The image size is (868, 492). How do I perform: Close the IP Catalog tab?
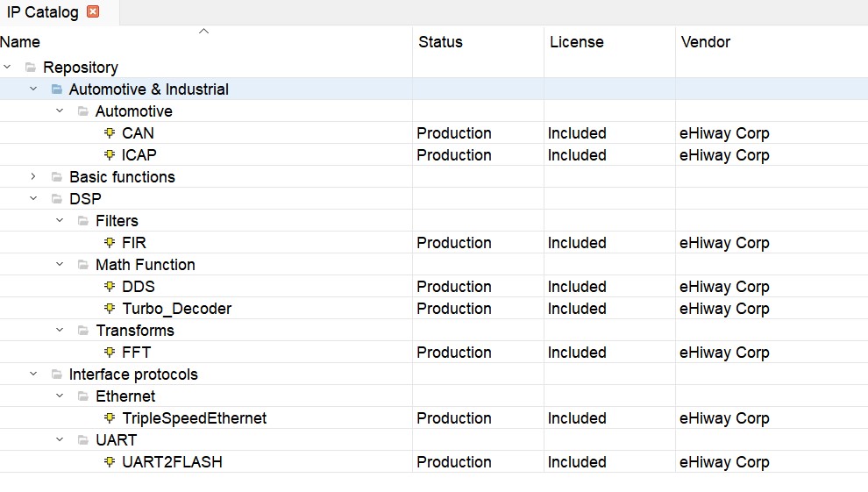[x=93, y=11]
